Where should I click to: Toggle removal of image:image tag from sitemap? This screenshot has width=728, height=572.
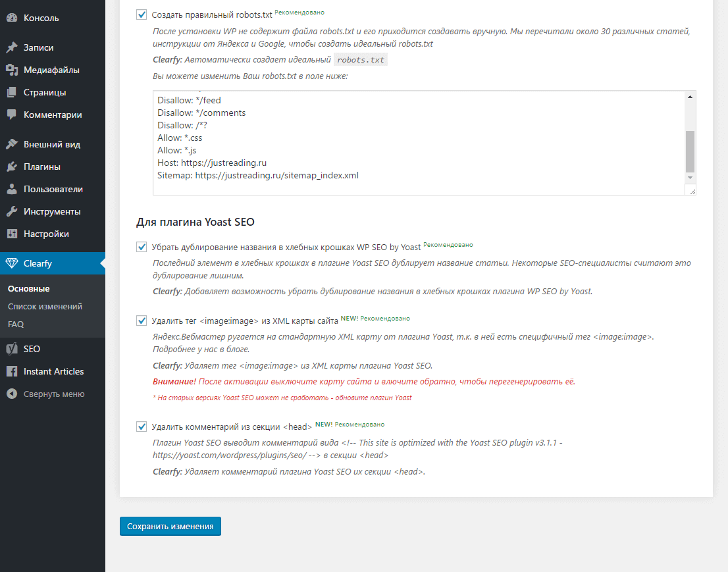[142, 319]
